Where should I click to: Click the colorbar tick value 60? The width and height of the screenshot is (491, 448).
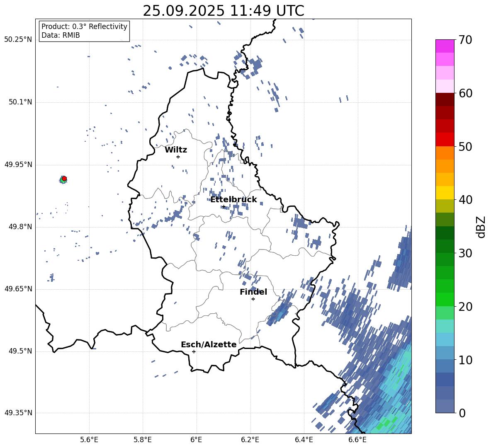pos(465,93)
